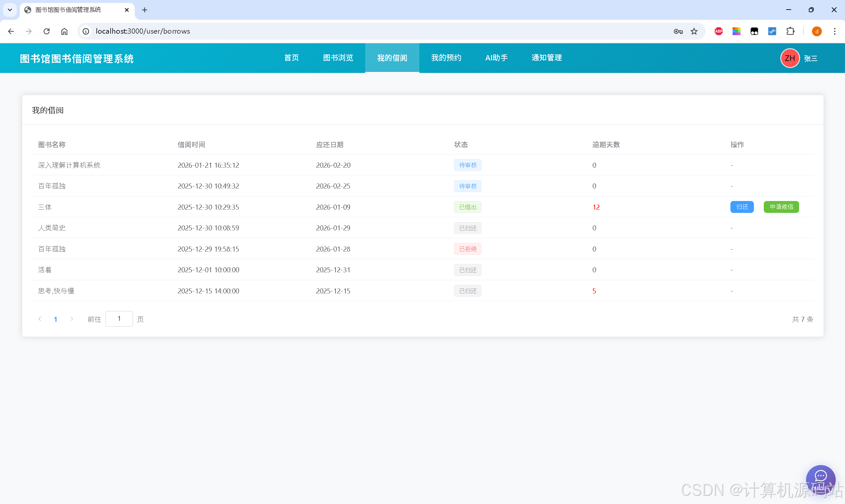Click the AdBlock Plus extension icon

718,31
